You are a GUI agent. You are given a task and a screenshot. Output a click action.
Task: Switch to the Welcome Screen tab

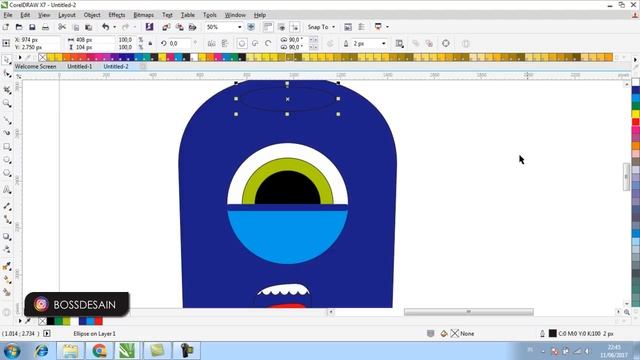36,66
